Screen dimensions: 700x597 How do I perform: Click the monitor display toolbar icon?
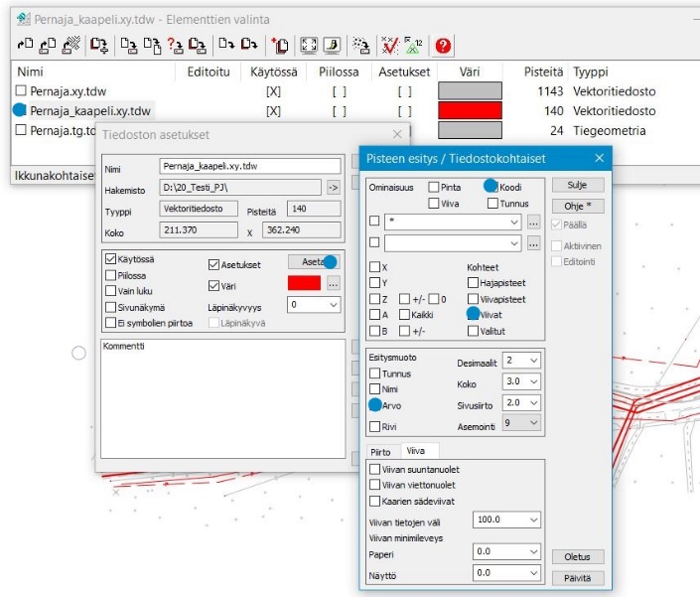(331, 45)
